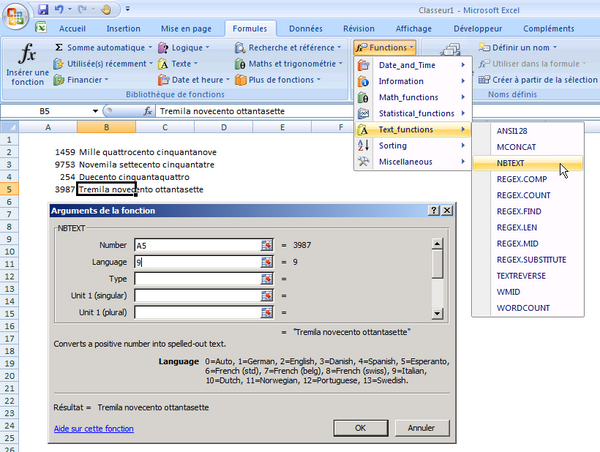Image resolution: width=600 pixels, height=452 pixels.
Task: Click the Functions add-in menu button
Action: (x=385, y=47)
